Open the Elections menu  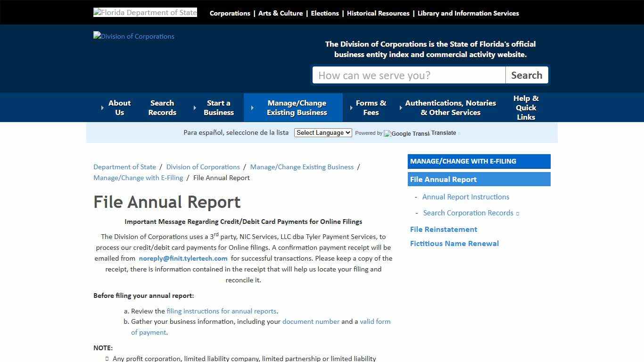pos(325,13)
